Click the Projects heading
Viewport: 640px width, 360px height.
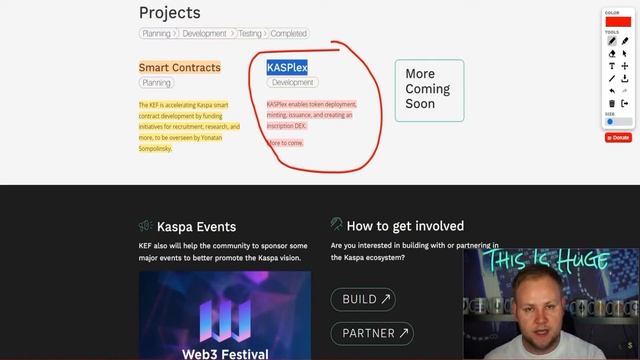[x=170, y=13]
